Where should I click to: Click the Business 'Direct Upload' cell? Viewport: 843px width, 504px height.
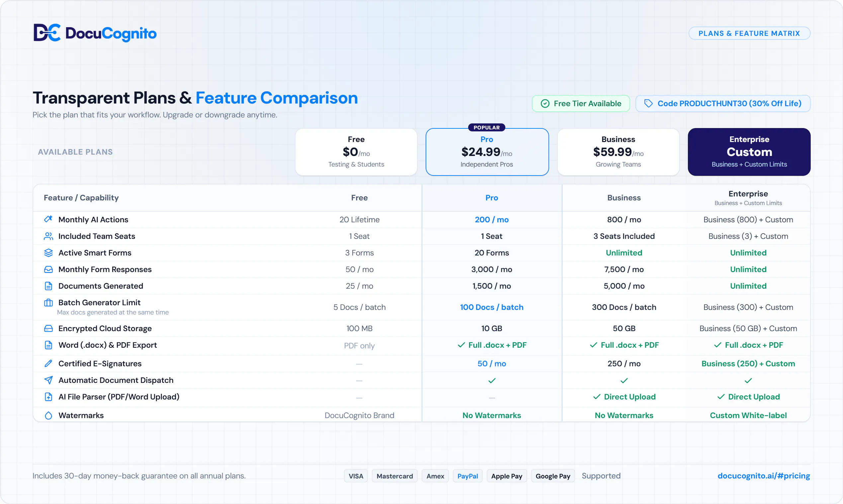624,397
